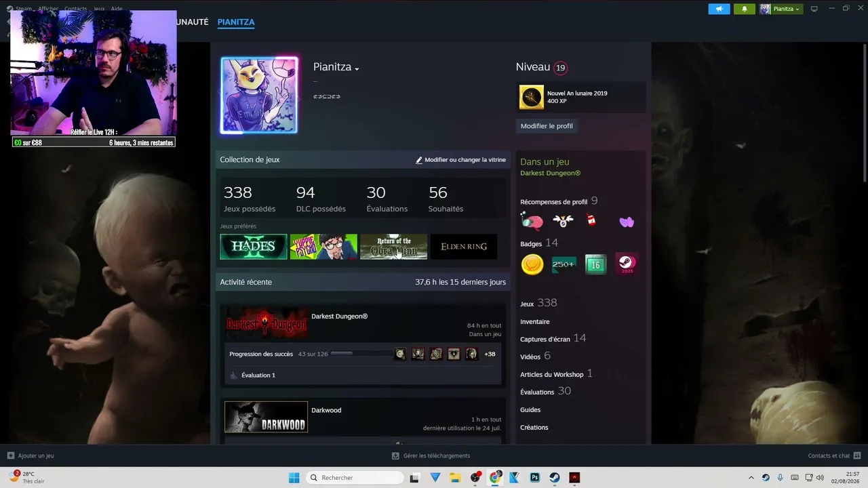Expand the Pianitza account menu at top right
The image size is (868, 488).
click(x=781, y=9)
